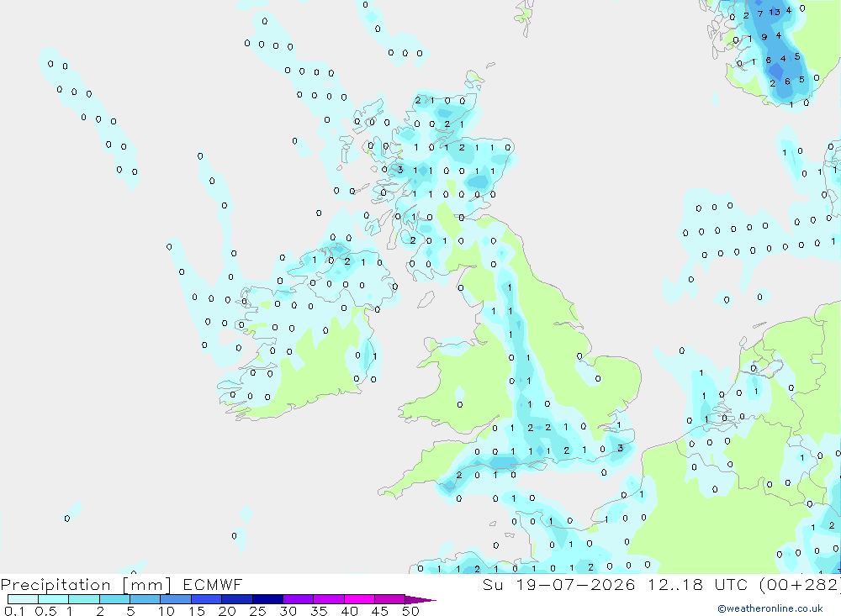Click the '7' precipitation value over Norway

click(x=759, y=14)
